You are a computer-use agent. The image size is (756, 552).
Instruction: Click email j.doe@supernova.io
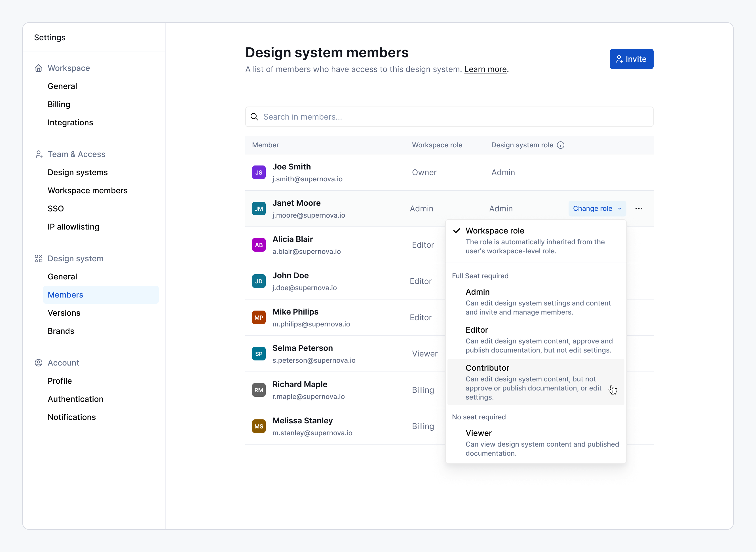[305, 288]
